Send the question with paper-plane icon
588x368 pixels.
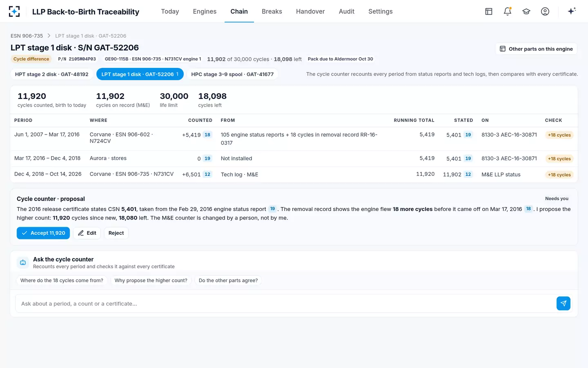point(563,303)
